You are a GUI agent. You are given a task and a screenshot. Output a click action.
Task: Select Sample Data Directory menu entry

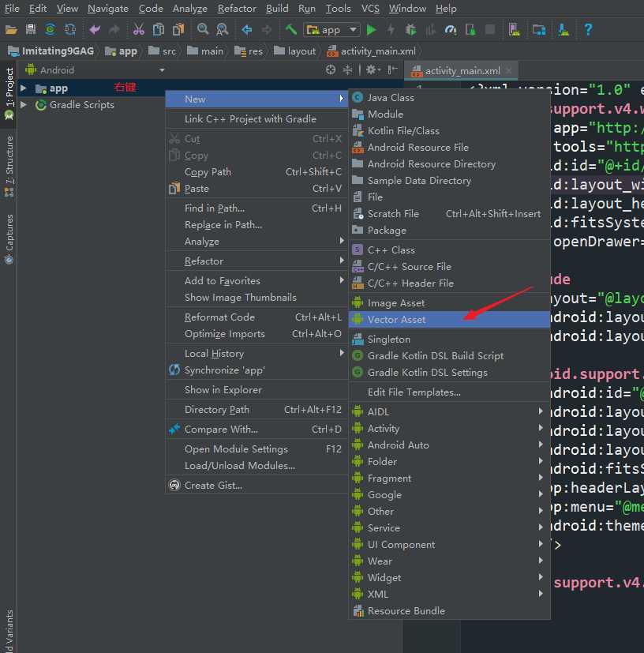click(449, 181)
